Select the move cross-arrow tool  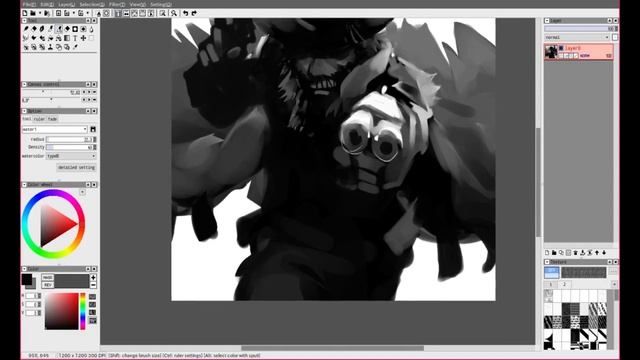coord(83,38)
